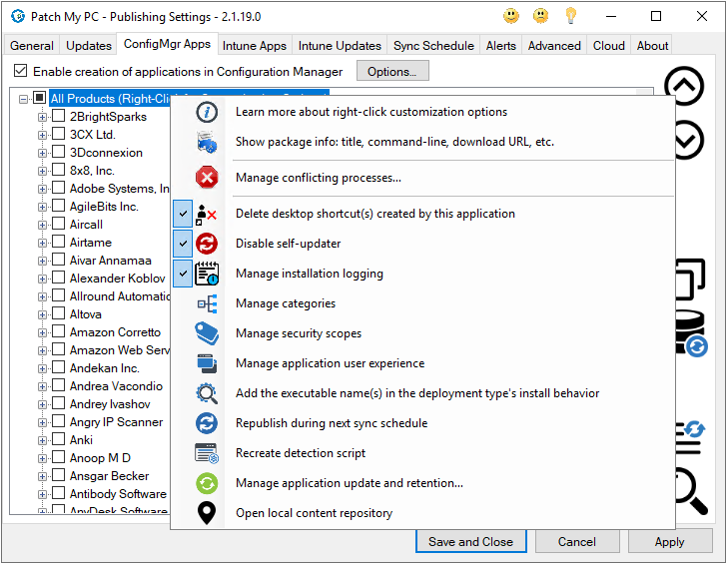Click the copy pages icon on right
The image size is (728, 565).
point(690,279)
